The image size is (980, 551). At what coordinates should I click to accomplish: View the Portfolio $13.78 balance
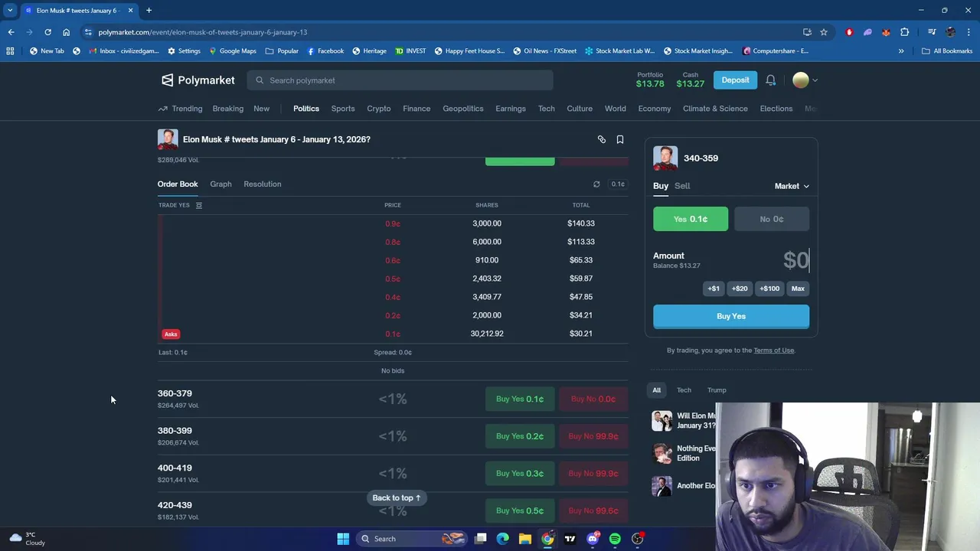650,80
